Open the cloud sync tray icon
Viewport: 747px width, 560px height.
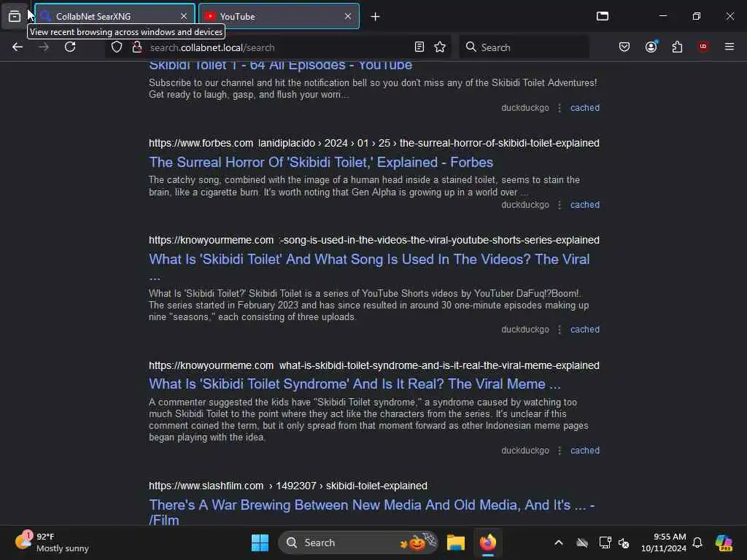coord(582,542)
